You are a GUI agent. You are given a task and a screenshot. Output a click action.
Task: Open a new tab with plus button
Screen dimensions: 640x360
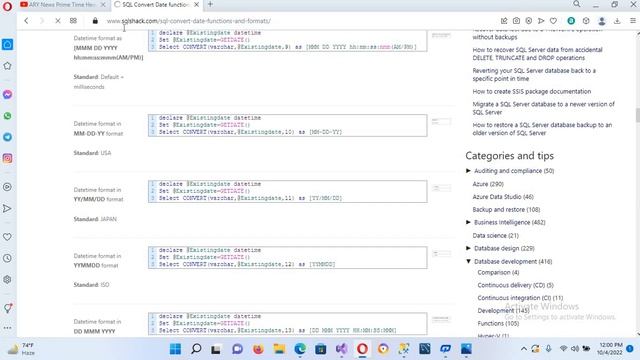[x=210, y=4]
